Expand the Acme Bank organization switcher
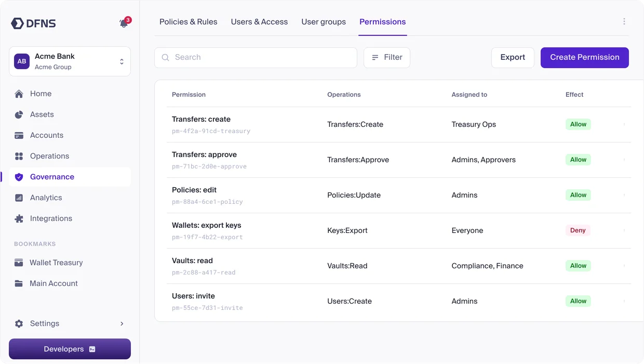Image resolution: width=644 pixels, height=364 pixels. click(x=122, y=61)
